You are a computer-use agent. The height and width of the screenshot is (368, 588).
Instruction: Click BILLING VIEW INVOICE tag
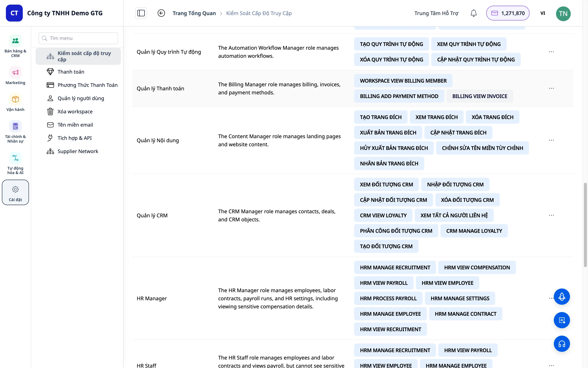[x=480, y=96]
